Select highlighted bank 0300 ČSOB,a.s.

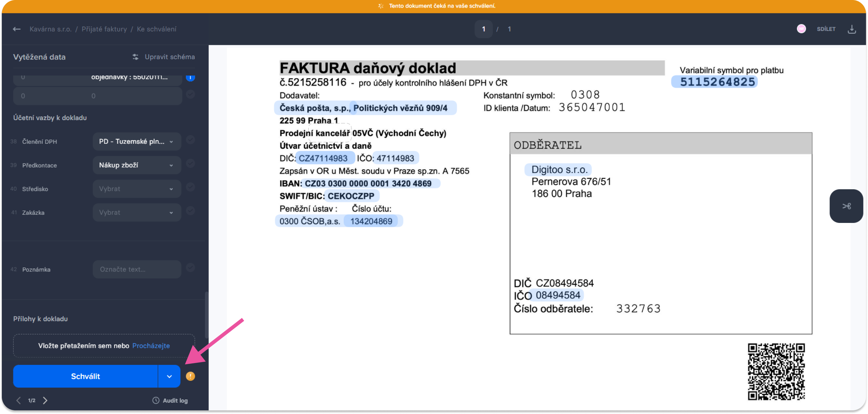coord(310,221)
